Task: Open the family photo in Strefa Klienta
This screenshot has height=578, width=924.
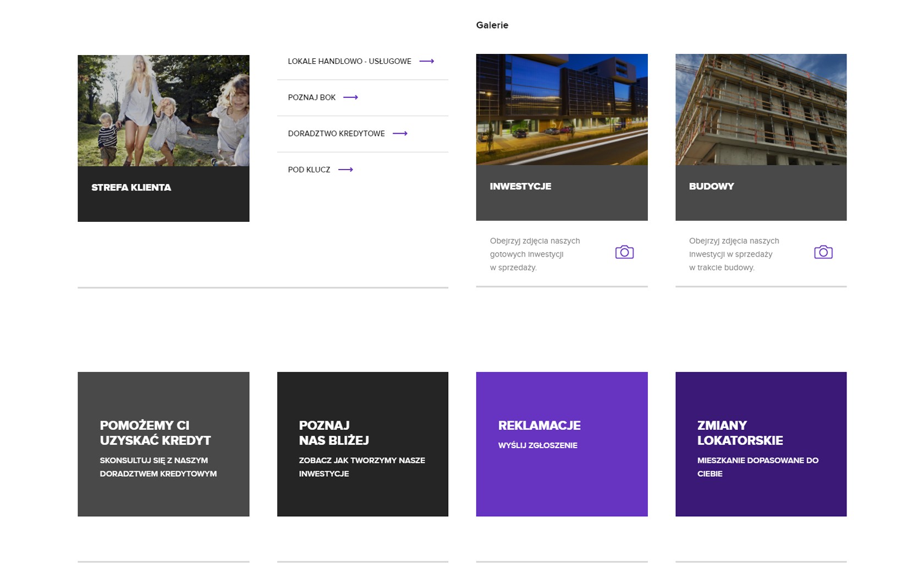Action: tap(163, 110)
